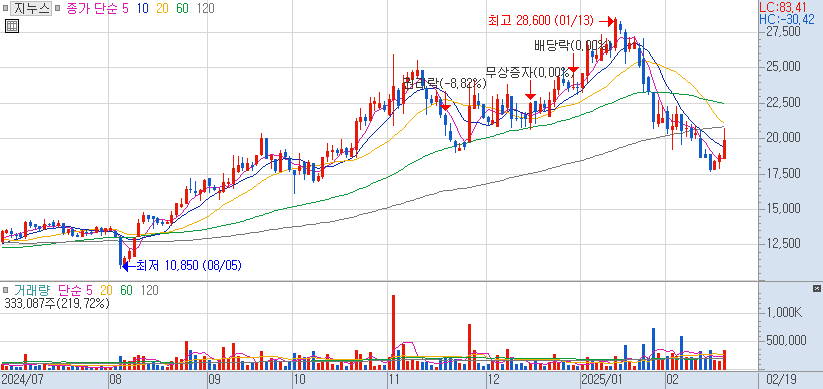
Task: Click the 최저 10,850 (08/05) low annotation
Action: (x=188, y=266)
